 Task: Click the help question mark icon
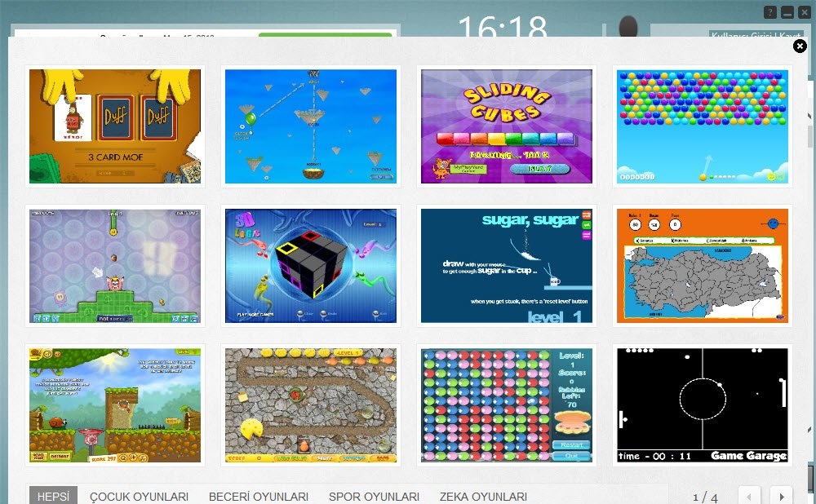[x=770, y=12]
